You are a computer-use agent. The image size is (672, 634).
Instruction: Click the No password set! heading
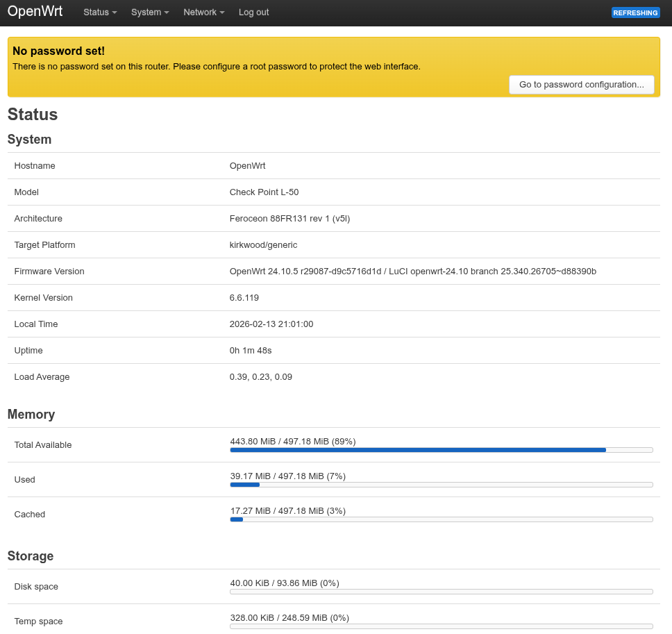coord(59,51)
